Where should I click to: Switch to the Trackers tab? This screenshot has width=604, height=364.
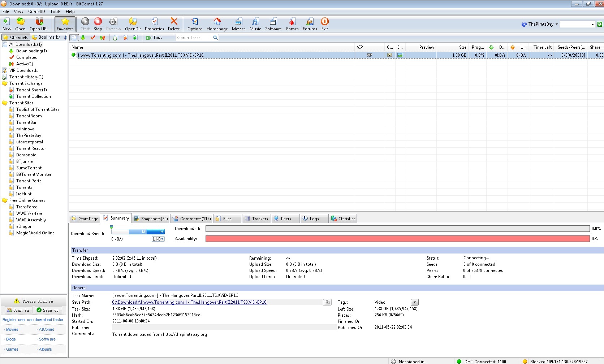tap(256, 219)
